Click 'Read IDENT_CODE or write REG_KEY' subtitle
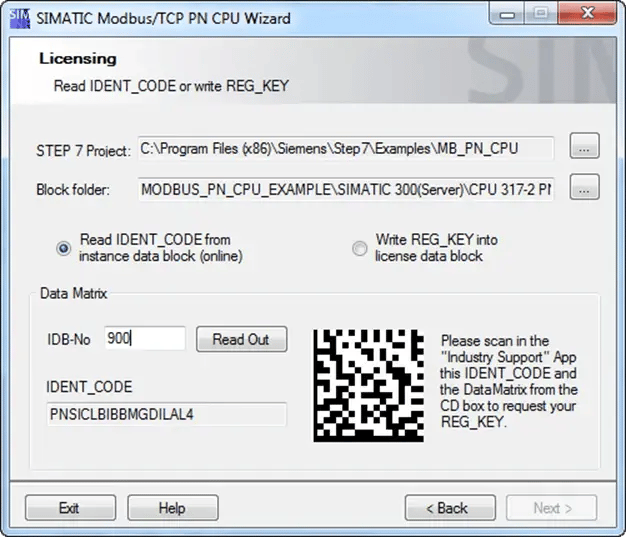The width and height of the screenshot is (626, 537). pos(171,86)
